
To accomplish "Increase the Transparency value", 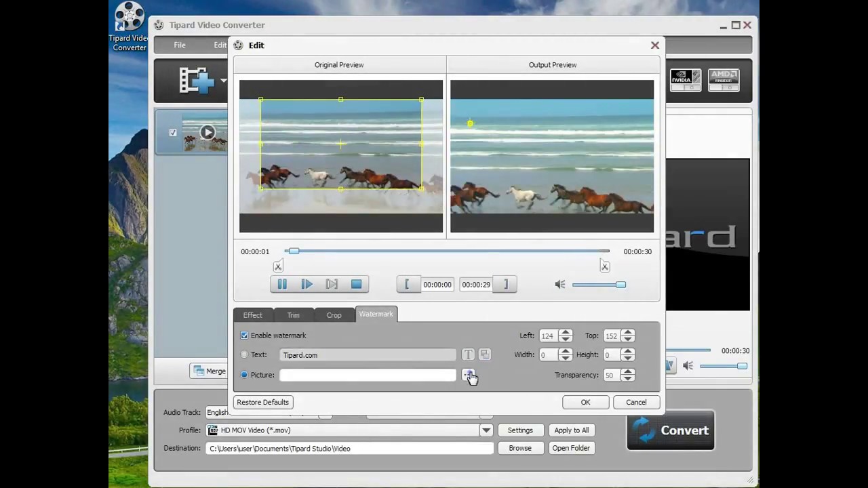I will point(628,372).
